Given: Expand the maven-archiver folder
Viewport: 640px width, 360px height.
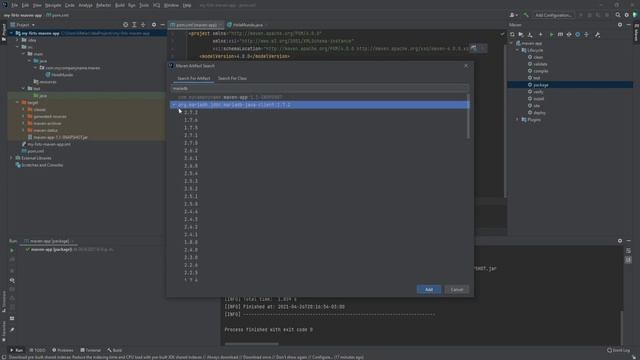Looking at the screenshot, I should 23,123.
